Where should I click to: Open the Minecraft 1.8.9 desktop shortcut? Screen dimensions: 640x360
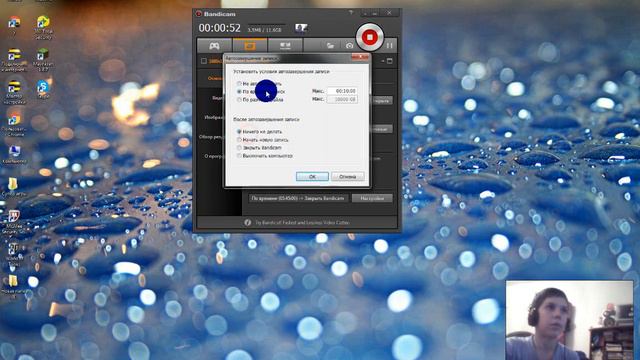click(x=43, y=60)
